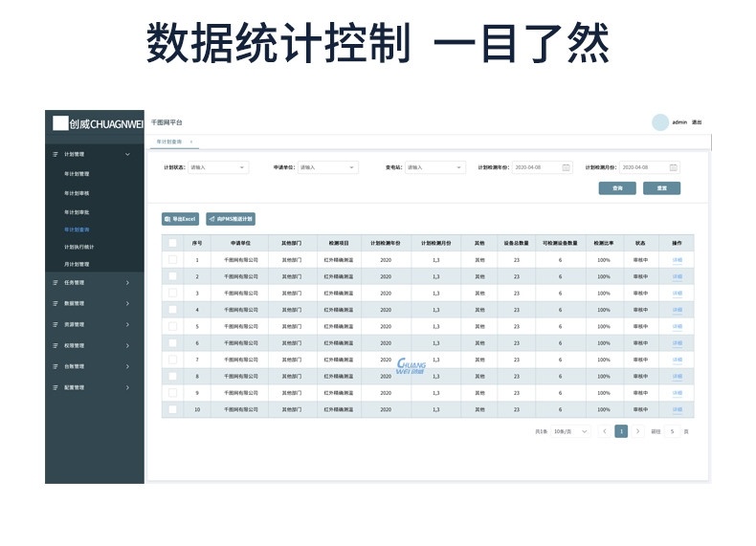756x546 pixels.
Task: Expand the 任务管理 menu chevron
Action: pos(128,282)
